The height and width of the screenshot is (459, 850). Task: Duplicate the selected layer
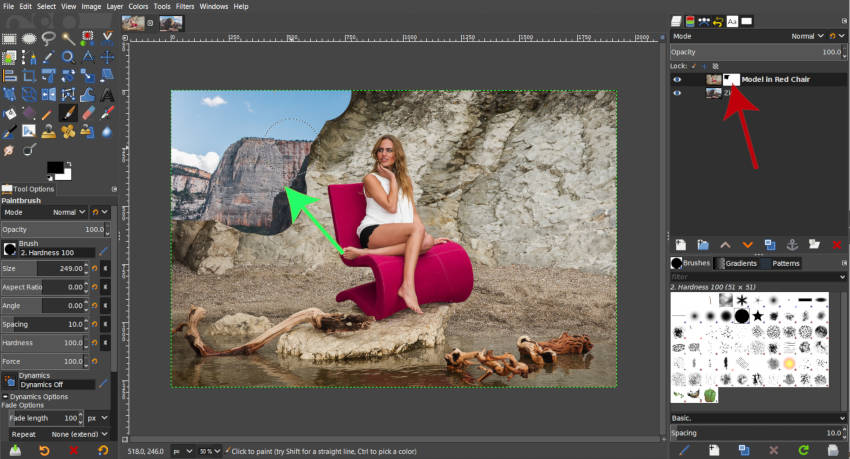(770, 245)
